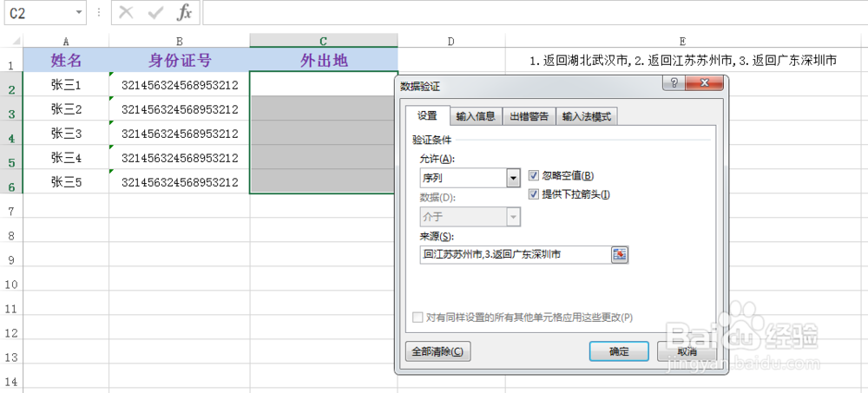Image resolution: width=868 pixels, height=393 pixels.
Task: Click cell containing 张三5
Action: (66, 181)
